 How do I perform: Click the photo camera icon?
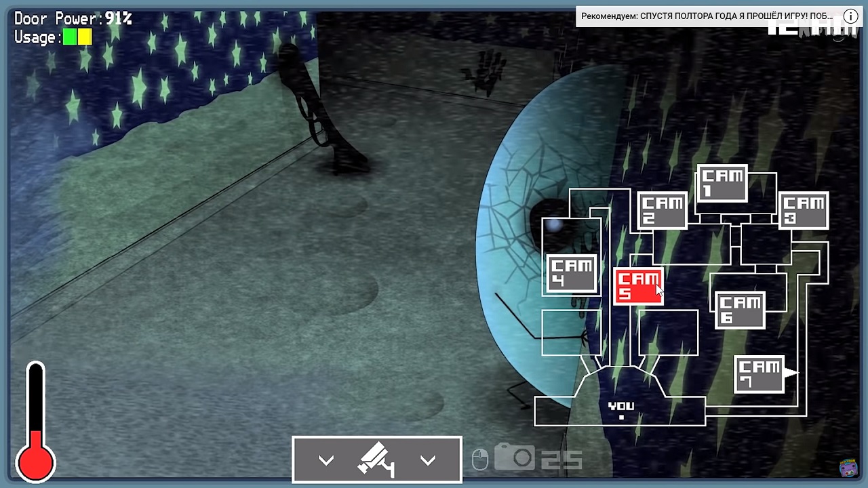coord(515,457)
